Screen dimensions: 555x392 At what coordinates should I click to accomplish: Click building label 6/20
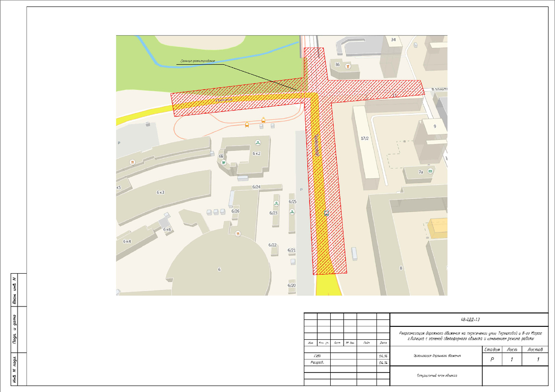[291, 285]
